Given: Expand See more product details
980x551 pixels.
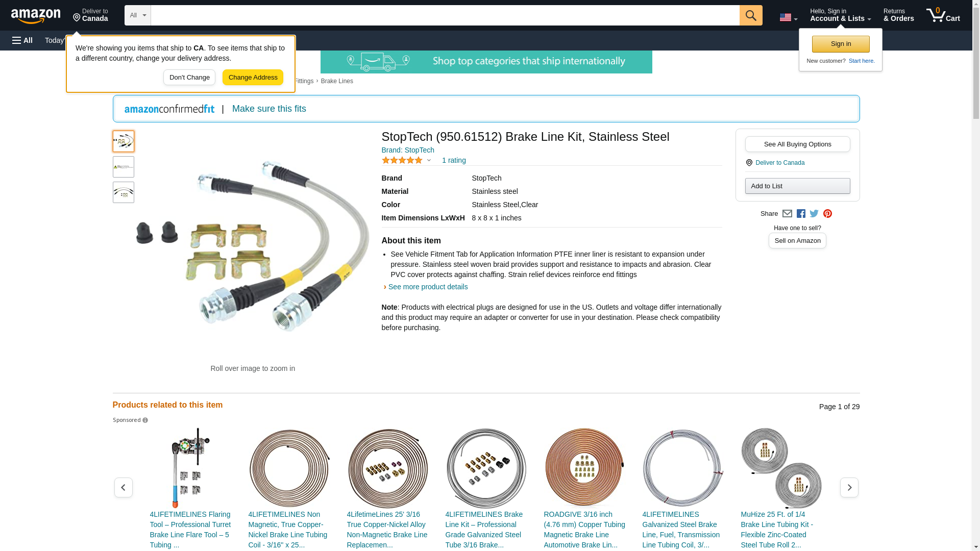Looking at the screenshot, I should tap(427, 287).
